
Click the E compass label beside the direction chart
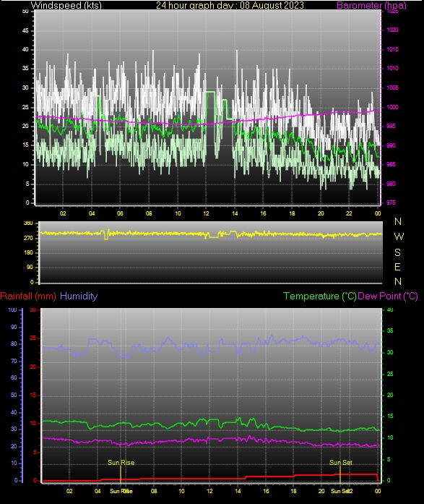pyautogui.click(x=397, y=267)
